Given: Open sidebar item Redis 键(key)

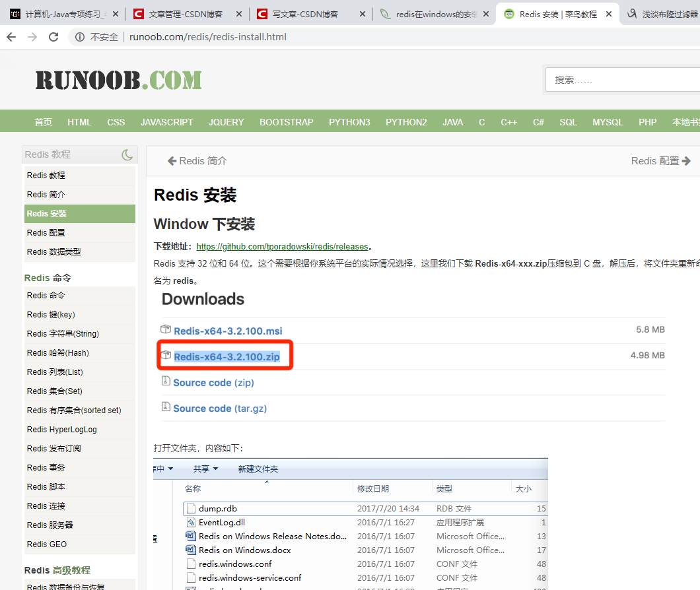Looking at the screenshot, I should point(80,315).
